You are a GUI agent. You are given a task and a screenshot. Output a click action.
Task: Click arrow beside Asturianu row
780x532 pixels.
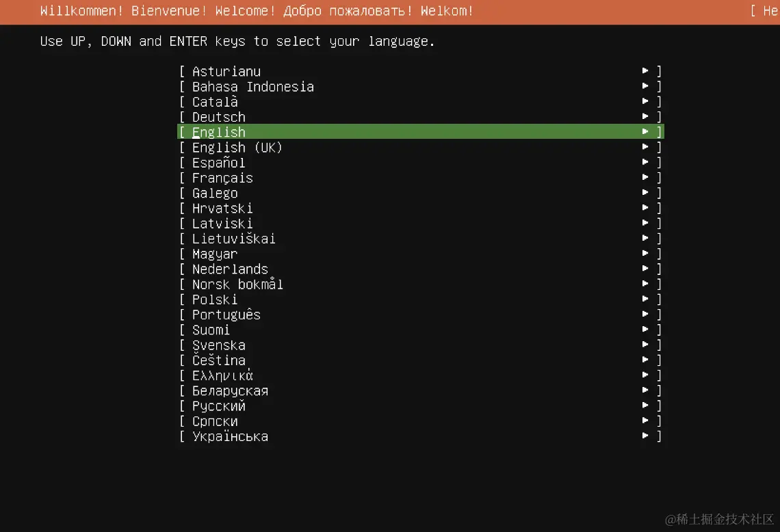(x=645, y=70)
